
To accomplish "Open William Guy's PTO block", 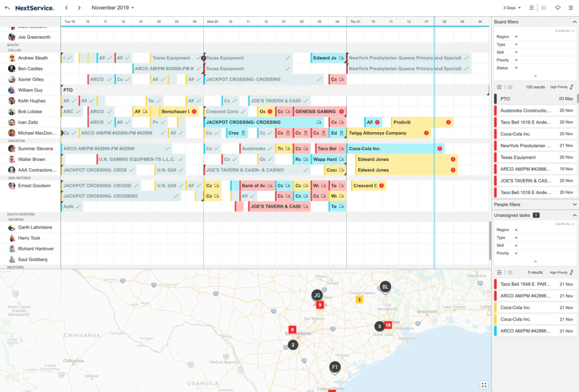I will pyautogui.click(x=275, y=90).
